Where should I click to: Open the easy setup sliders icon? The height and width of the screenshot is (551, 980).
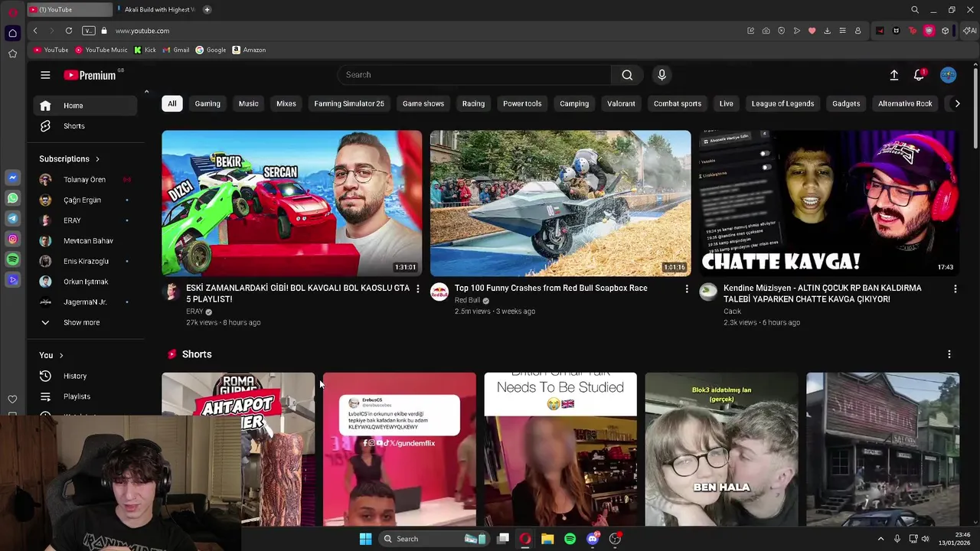tap(842, 31)
